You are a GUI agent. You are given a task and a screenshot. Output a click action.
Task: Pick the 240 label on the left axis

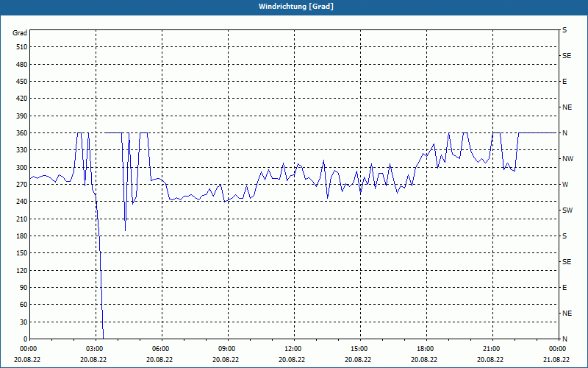(22, 202)
